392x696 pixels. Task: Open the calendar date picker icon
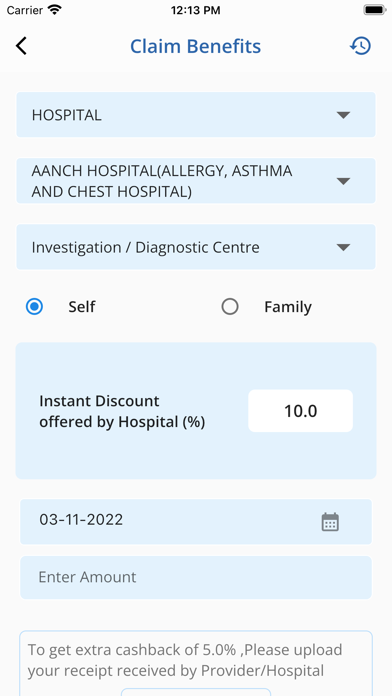(330, 522)
